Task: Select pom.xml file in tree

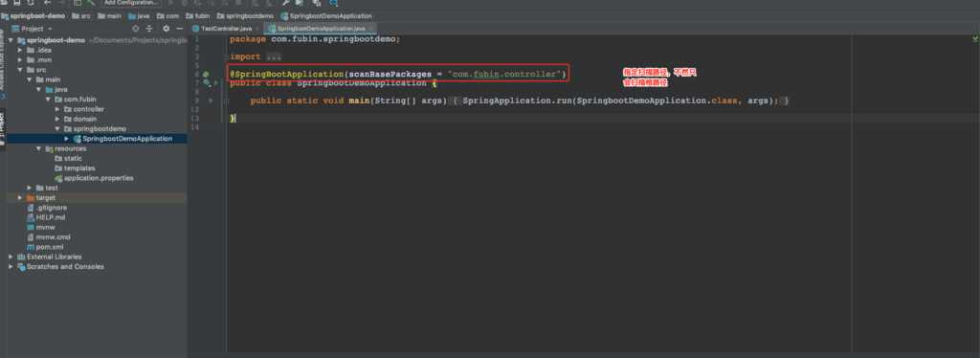Action: pos(45,247)
